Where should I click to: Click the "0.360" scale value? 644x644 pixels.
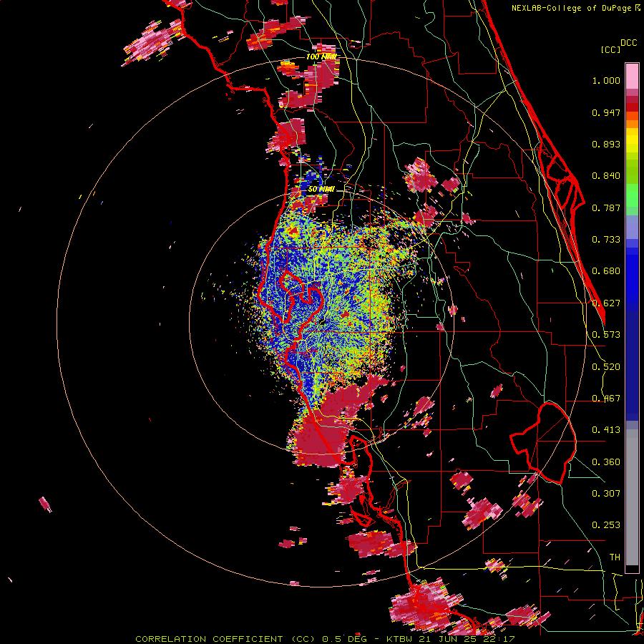point(606,462)
